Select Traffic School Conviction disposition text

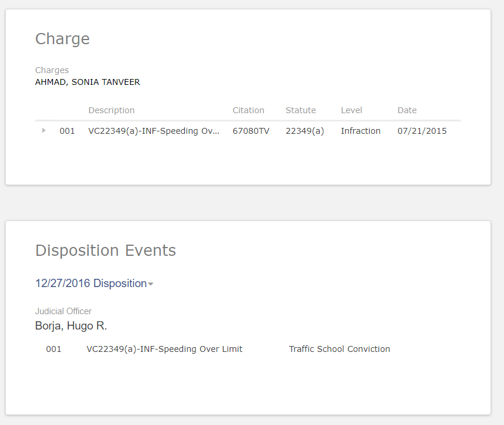339,349
